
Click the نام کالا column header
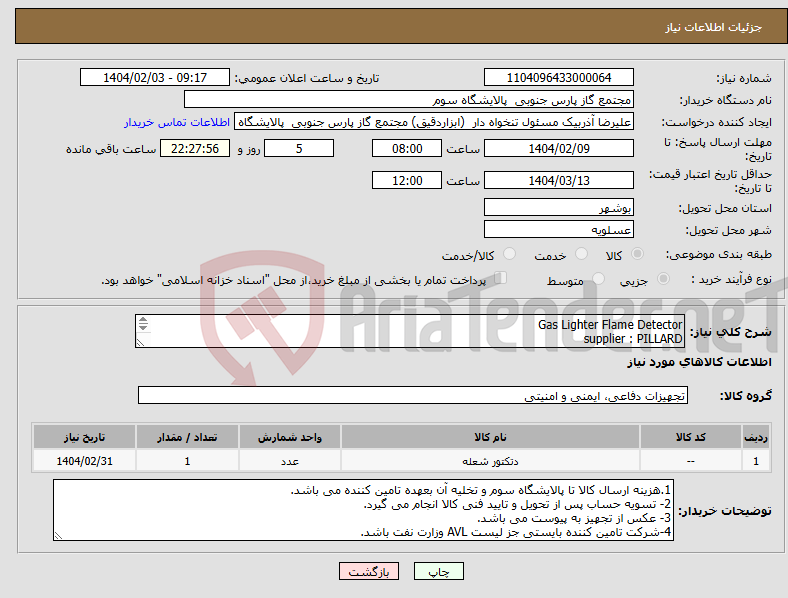click(490, 437)
